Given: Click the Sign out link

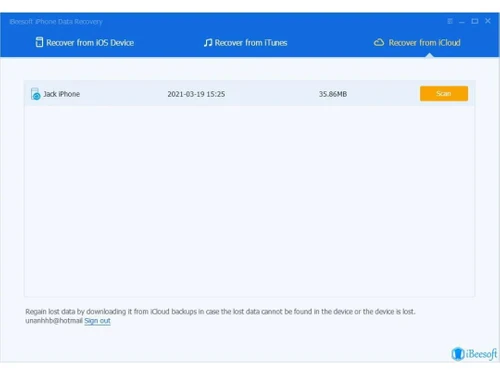Looking at the screenshot, I should pyautogui.click(x=97, y=321).
